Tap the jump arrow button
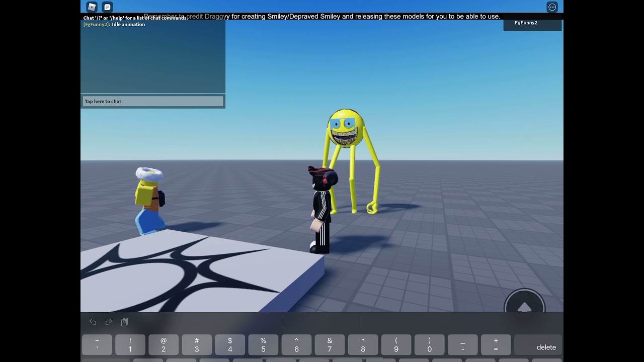Viewport: 644px width, 362px height. [524, 307]
